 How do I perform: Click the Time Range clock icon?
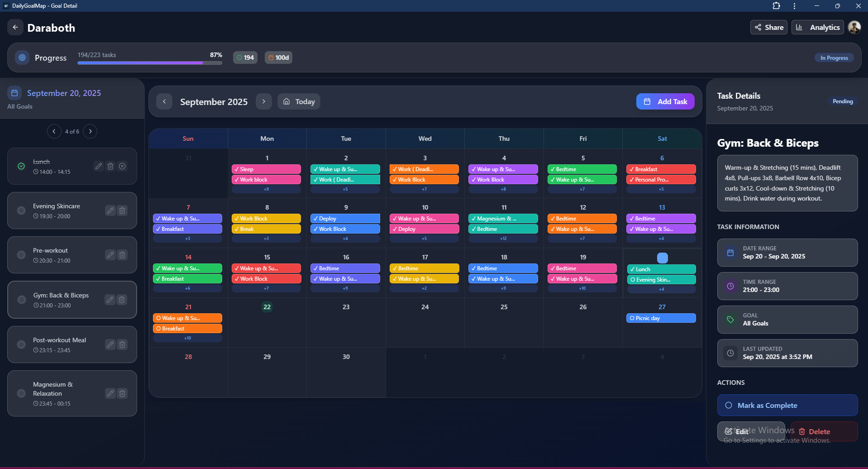(730, 286)
